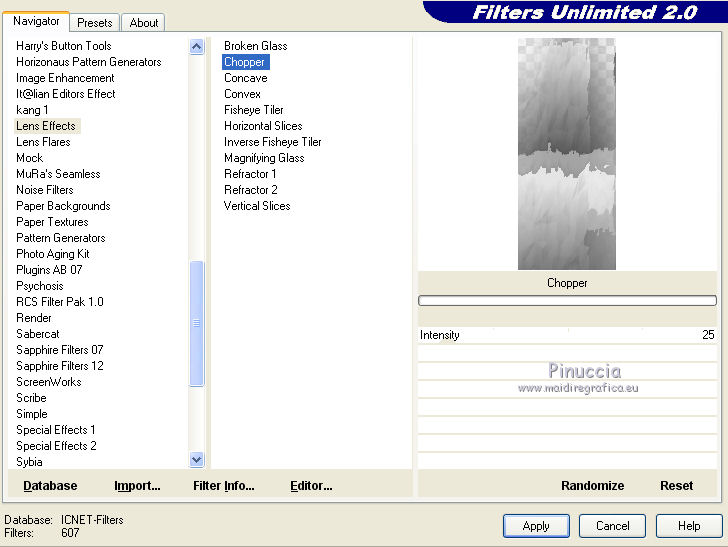Choose the Vertical Slices filter
Image resolution: width=728 pixels, height=547 pixels.
(x=257, y=206)
